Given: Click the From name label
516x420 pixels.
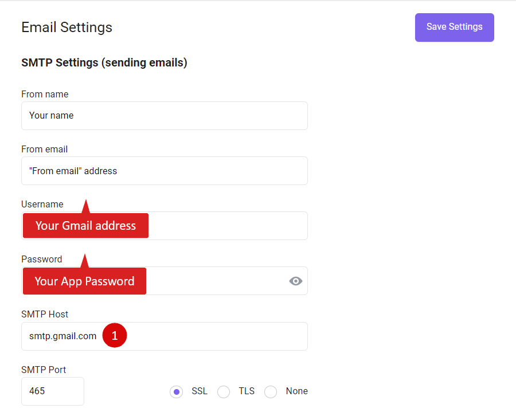Looking at the screenshot, I should [45, 94].
